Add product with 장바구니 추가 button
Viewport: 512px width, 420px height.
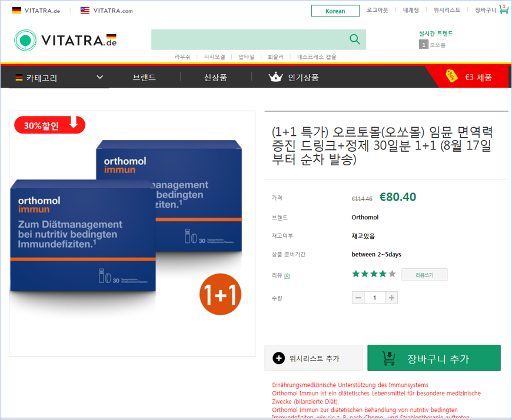point(434,358)
